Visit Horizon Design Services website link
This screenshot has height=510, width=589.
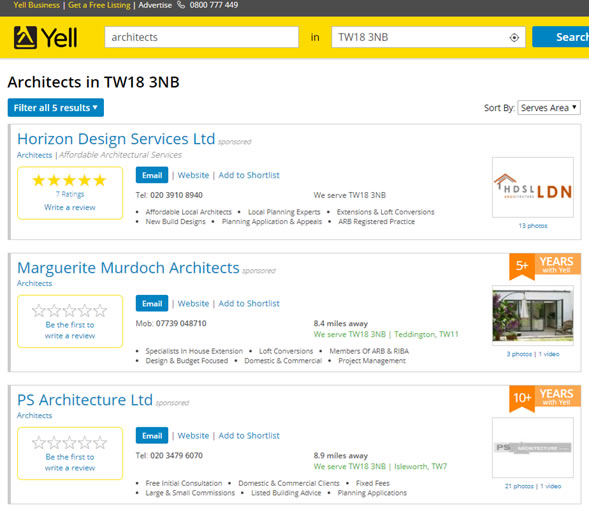(x=193, y=175)
